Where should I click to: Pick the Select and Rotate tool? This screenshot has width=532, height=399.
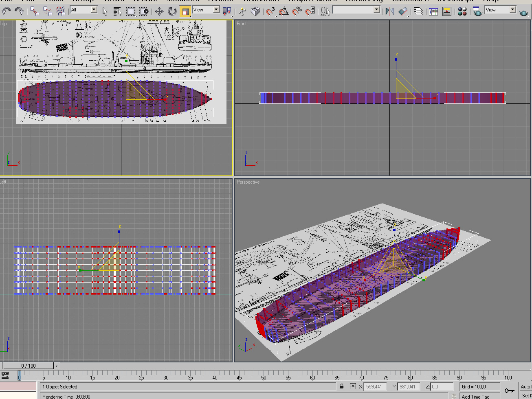coord(172,11)
